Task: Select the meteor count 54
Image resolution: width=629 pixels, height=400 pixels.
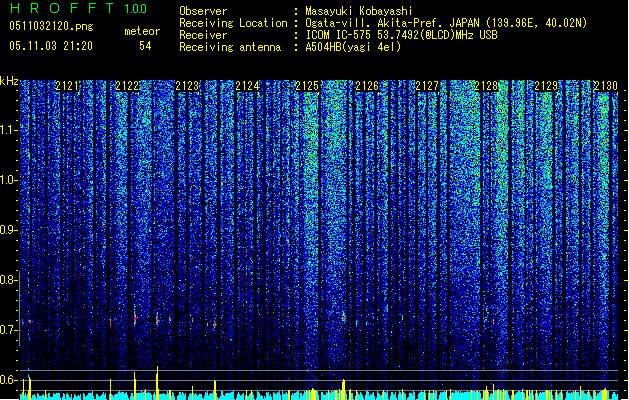Action: 145,46
